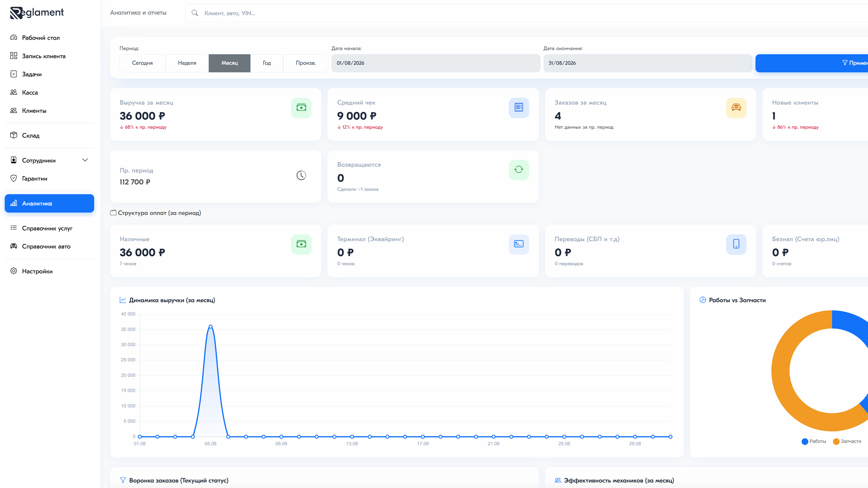Click the 'Сделали >1 заказа' caption

point(358,189)
